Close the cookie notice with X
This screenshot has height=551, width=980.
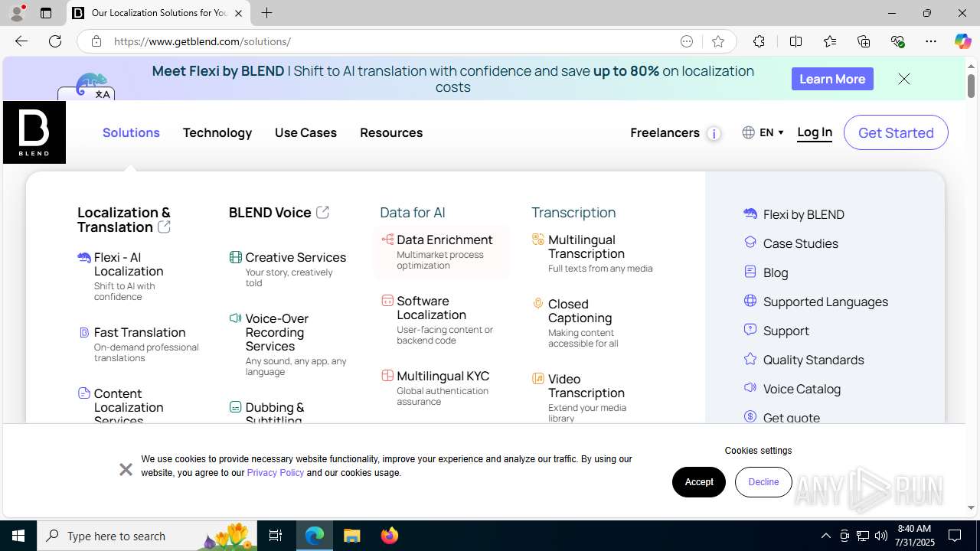click(x=126, y=469)
